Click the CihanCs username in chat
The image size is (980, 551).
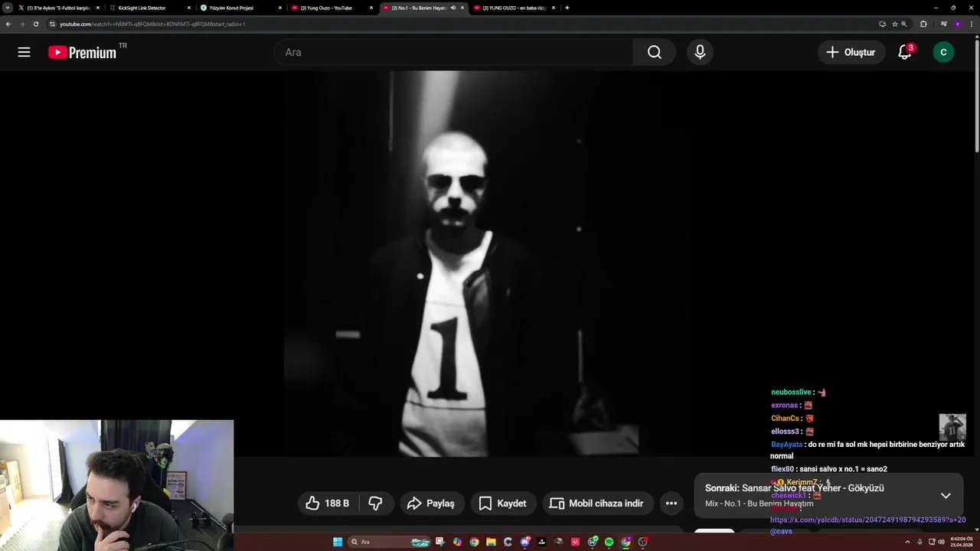(x=785, y=419)
